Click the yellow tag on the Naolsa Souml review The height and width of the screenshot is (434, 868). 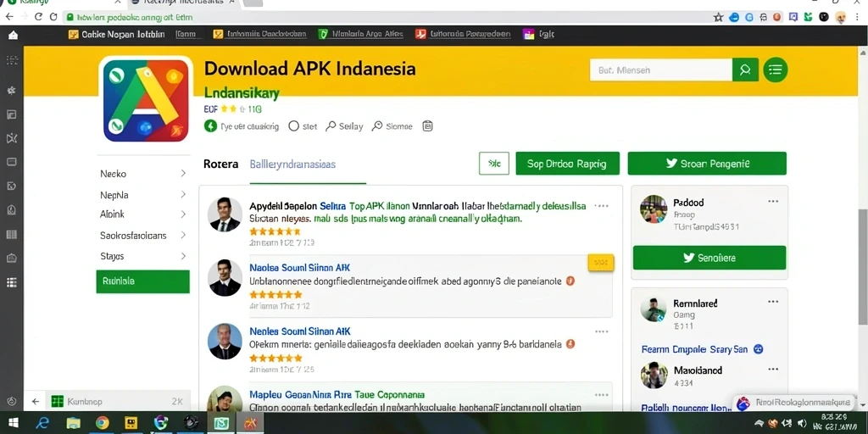point(601,263)
